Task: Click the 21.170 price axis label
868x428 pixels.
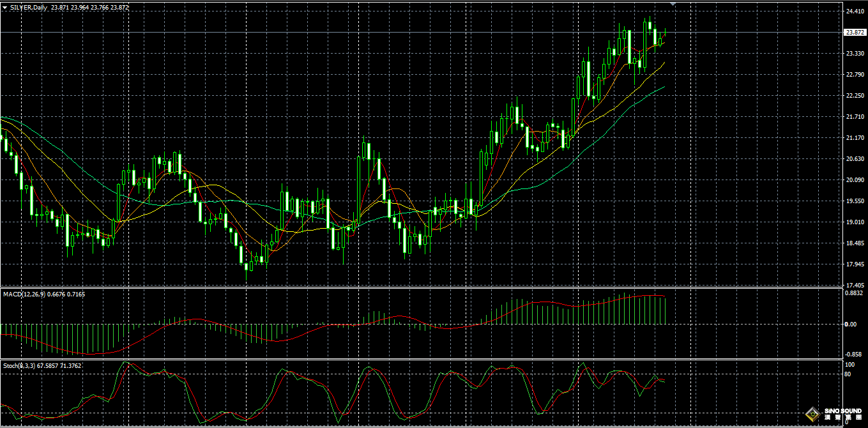Action: pyautogui.click(x=855, y=138)
